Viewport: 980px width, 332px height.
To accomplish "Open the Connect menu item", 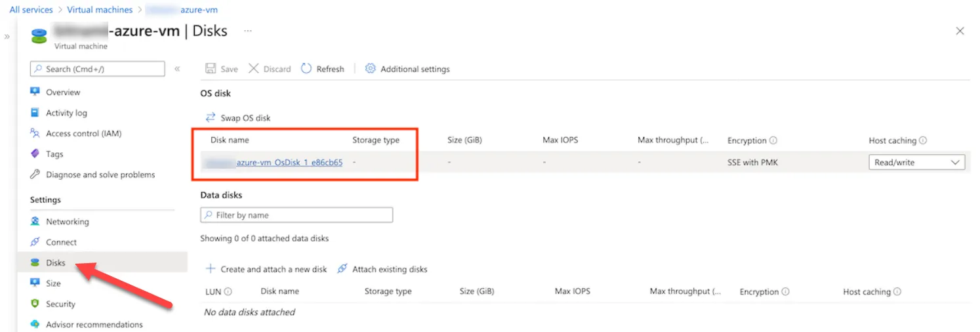I will pos(61,242).
